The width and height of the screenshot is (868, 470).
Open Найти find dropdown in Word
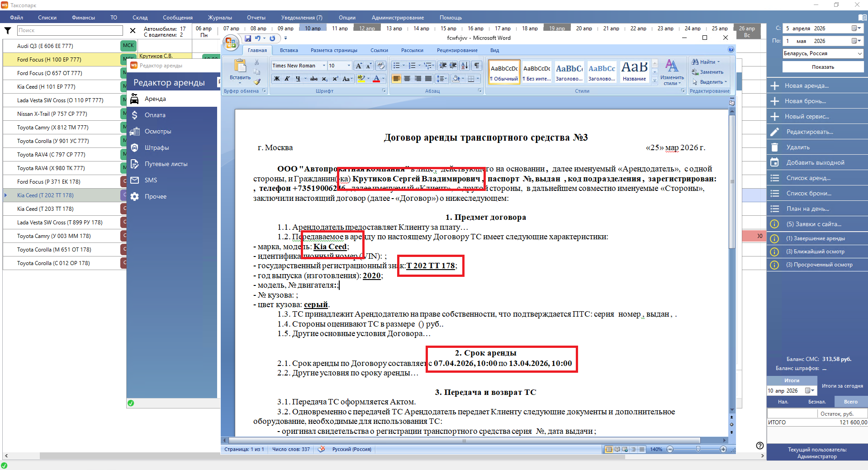[706, 62]
